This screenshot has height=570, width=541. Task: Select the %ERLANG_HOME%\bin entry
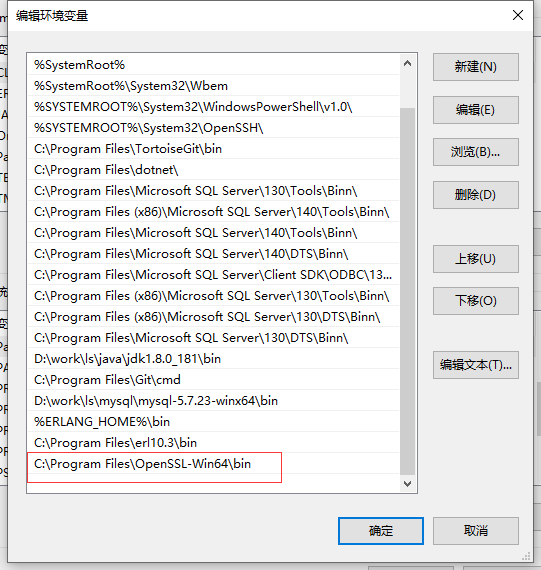213,422
